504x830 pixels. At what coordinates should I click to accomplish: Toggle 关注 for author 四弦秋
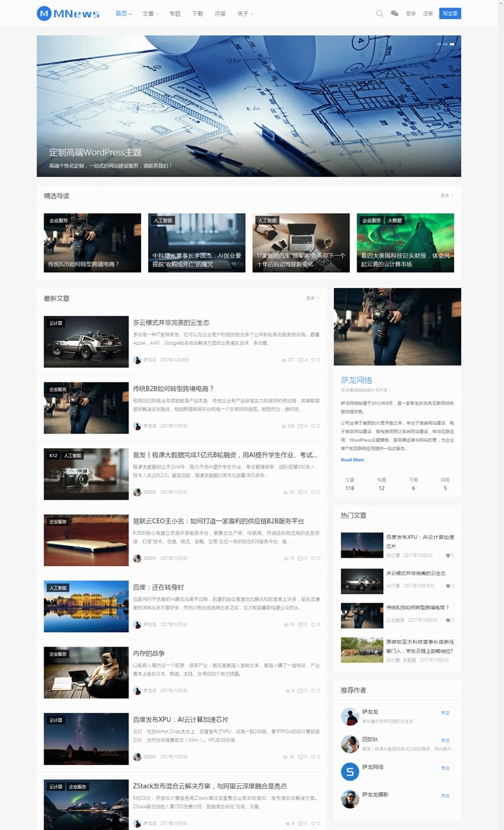point(445,741)
